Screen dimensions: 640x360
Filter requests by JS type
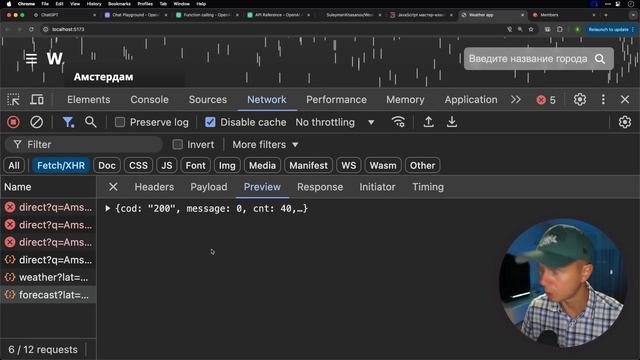tap(167, 165)
